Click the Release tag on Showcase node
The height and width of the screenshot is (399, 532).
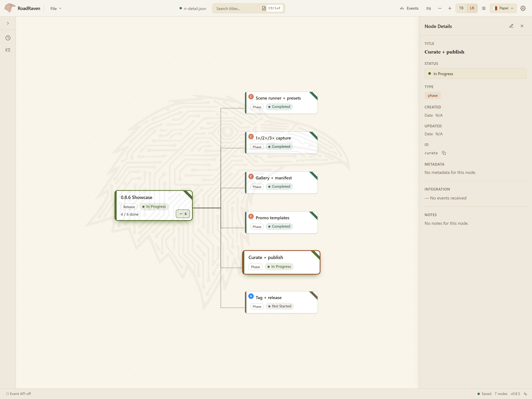(129, 207)
